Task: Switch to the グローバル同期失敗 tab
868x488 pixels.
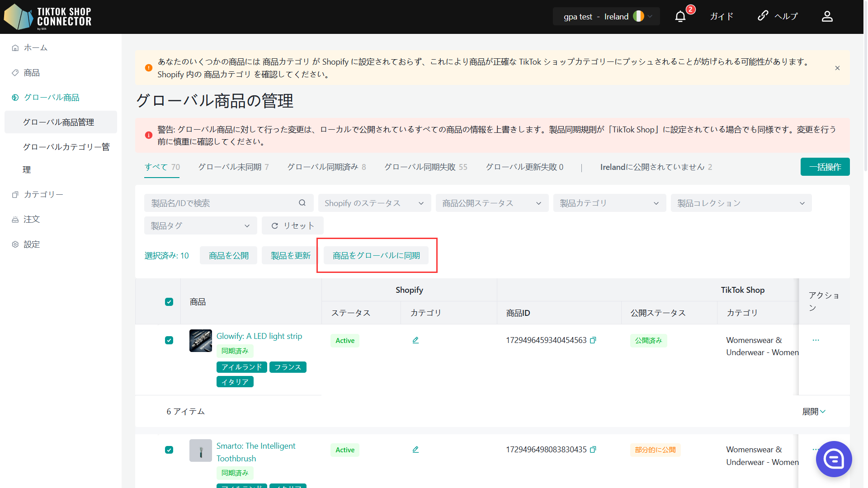Action: 425,167
